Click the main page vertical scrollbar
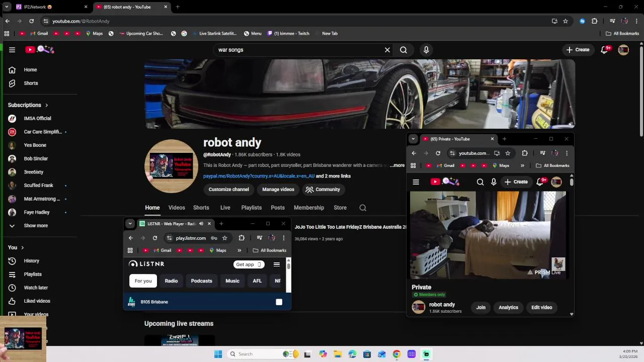The height and width of the screenshot is (362, 644). tap(641, 90)
